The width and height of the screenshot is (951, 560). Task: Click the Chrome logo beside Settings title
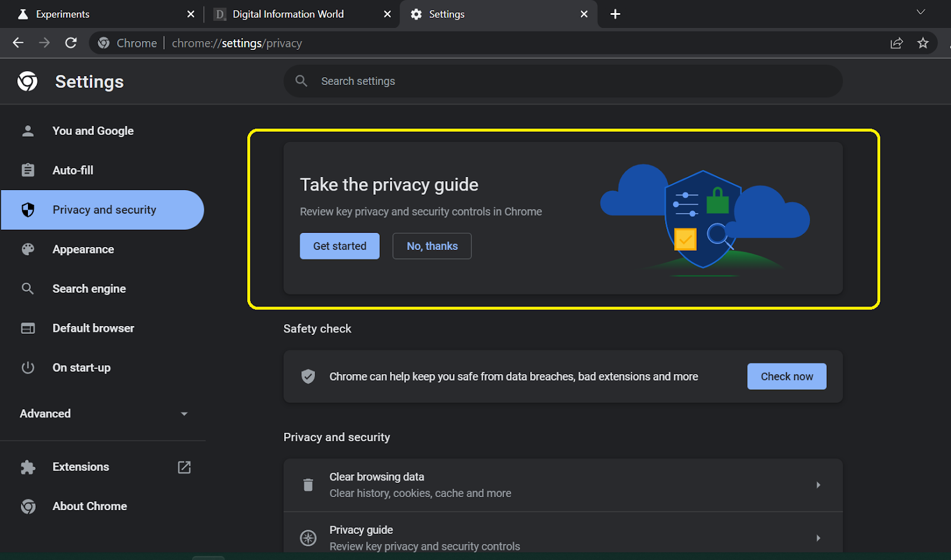(x=27, y=81)
